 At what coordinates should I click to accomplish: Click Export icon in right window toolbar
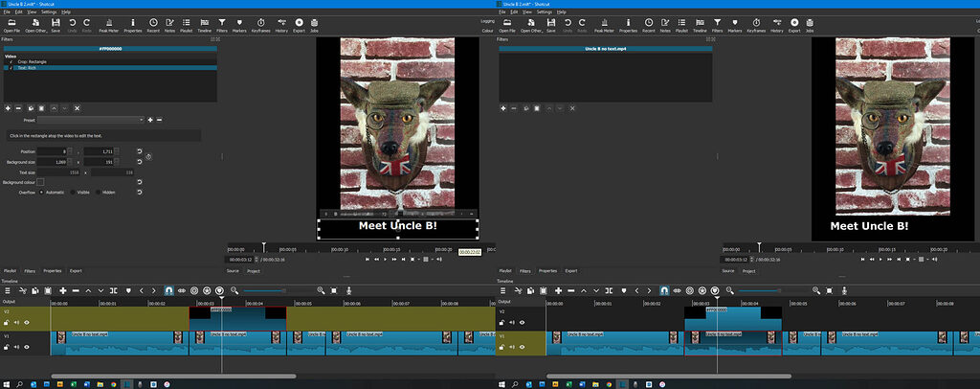(x=795, y=23)
